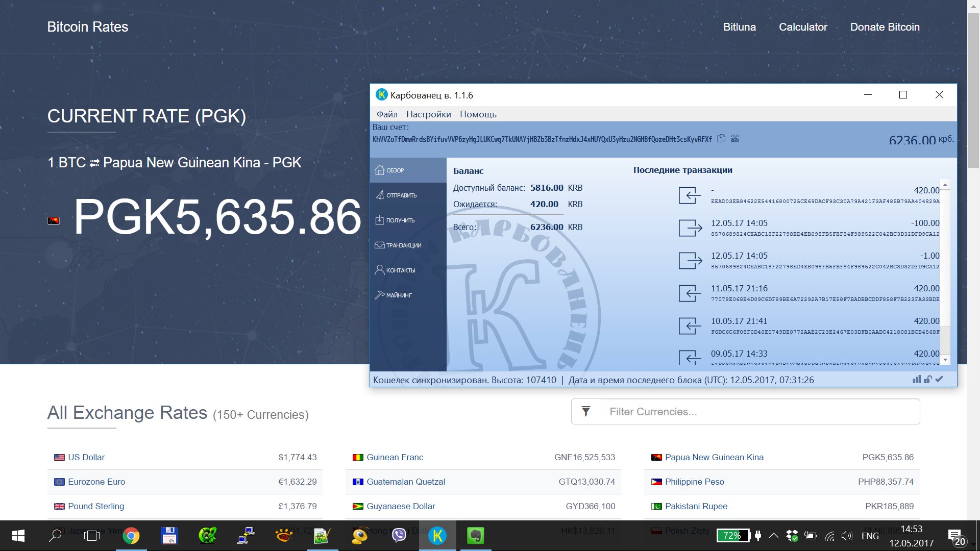Click the sync checkmark icon in the wallet status bar

pyautogui.click(x=939, y=379)
